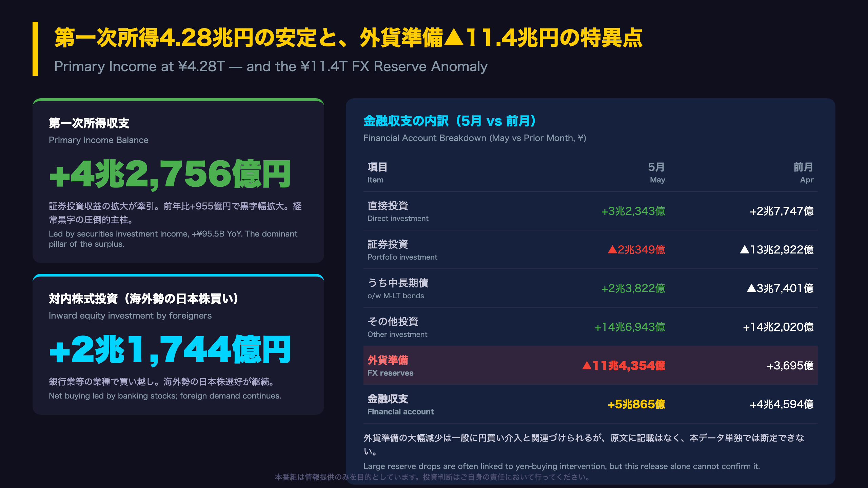The width and height of the screenshot is (868, 488).
Task: Click the cyan figure '+2兆1,744億円'
Action: [x=170, y=350]
